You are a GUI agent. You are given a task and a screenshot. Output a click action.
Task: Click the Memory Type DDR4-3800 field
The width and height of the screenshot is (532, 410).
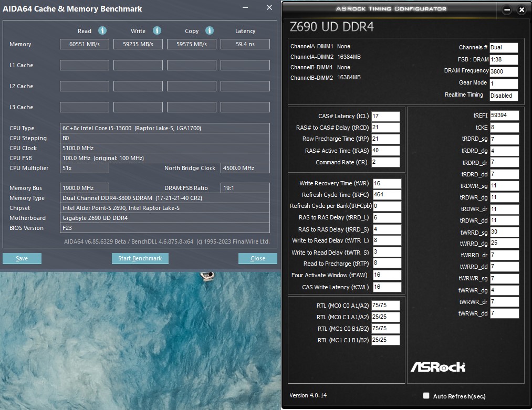165,198
